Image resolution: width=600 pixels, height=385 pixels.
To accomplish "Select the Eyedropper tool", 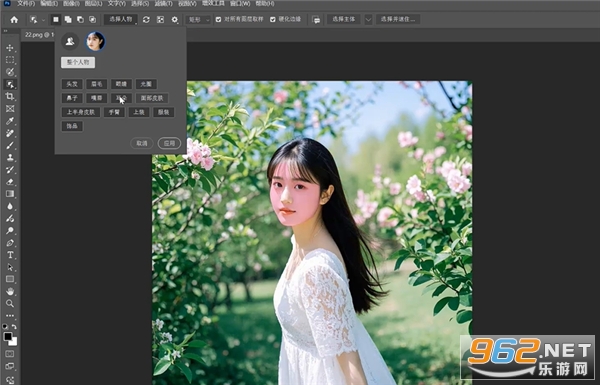I will pos(10,121).
